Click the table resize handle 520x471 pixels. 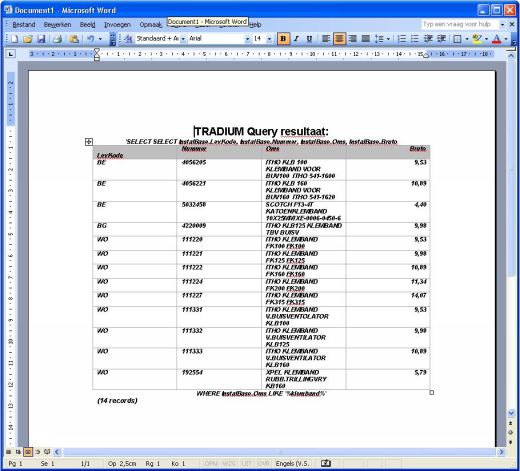(x=432, y=393)
